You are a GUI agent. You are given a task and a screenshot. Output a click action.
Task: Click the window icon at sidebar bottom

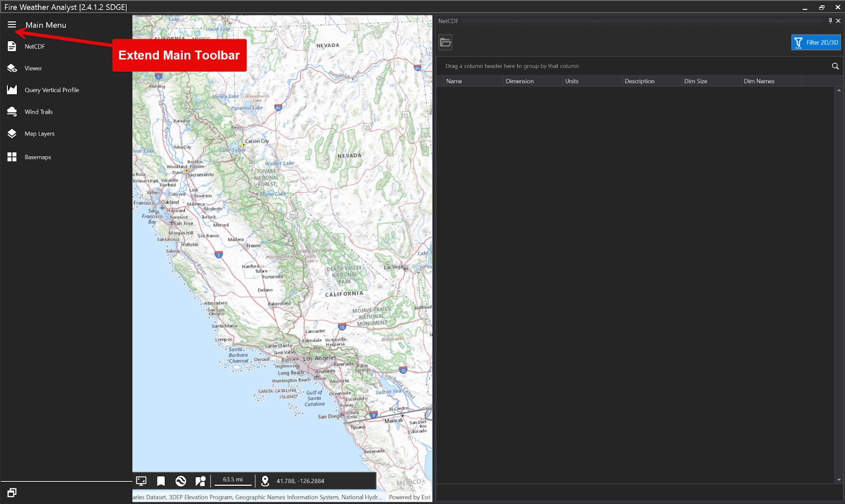[12, 492]
